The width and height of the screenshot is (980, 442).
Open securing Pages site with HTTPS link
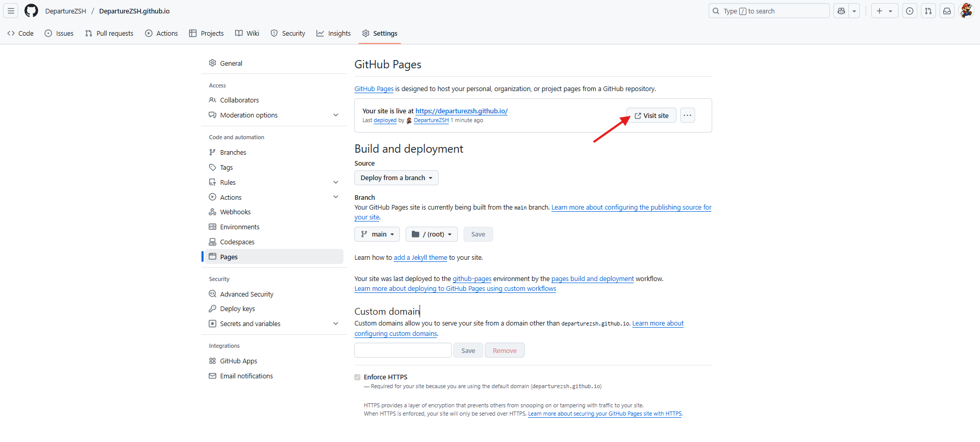pyautogui.click(x=604, y=414)
